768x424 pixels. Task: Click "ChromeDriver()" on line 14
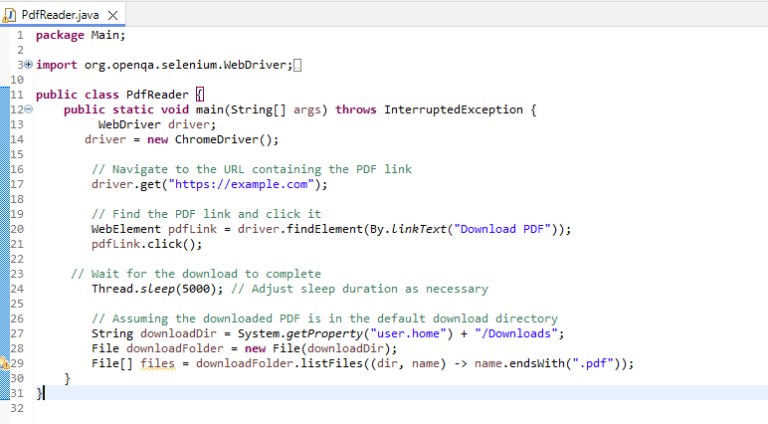(x=223, y=140)
